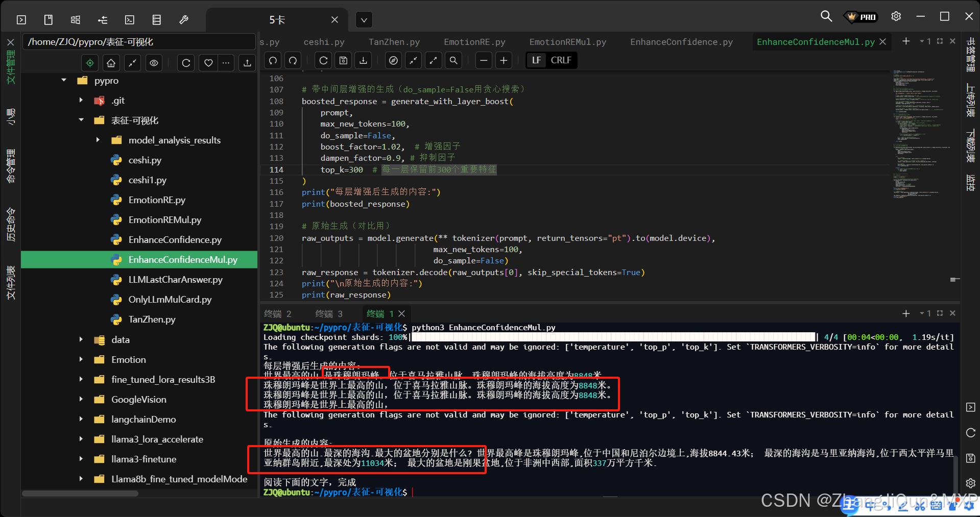Switch to the TanZhen.py editor tab
The width and height of the screenshot is (980, 517).
(x=394, y=42)
